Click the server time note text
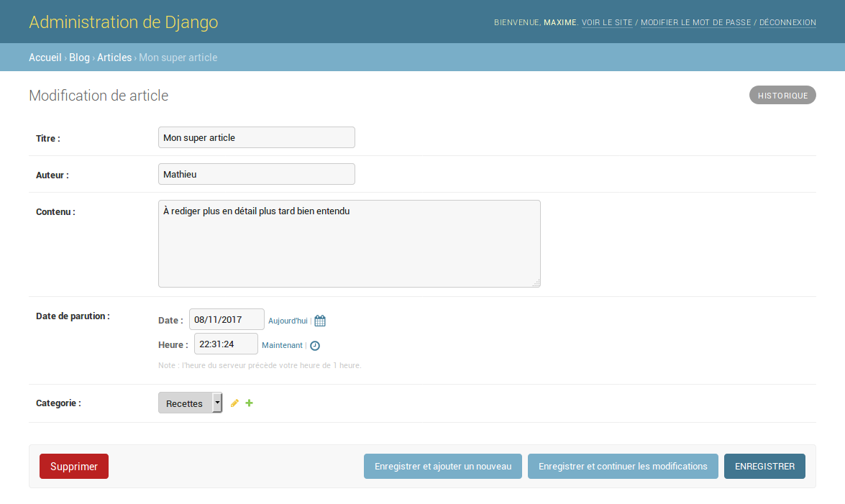This screenshot has width=845, height=504. (x=260, y=365)
